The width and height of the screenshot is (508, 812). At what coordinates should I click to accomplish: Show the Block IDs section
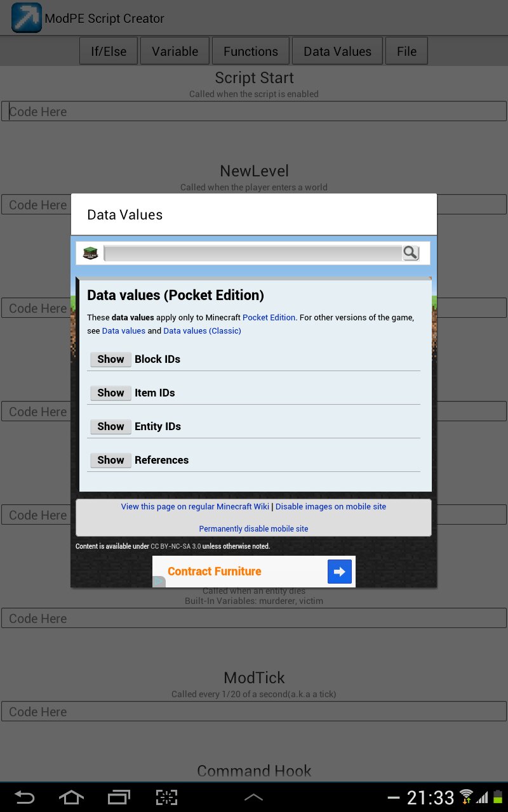pyautogui.click(x=110, y=359)
